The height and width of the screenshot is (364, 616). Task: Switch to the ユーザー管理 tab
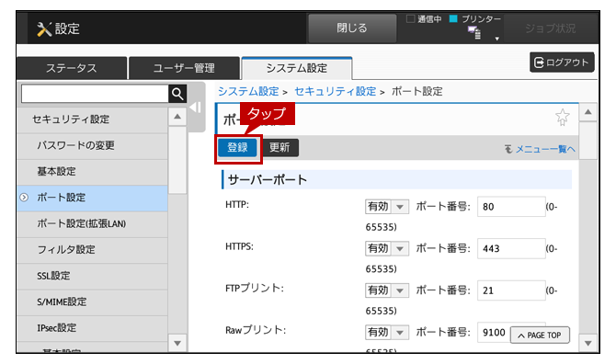click(184, 68)
